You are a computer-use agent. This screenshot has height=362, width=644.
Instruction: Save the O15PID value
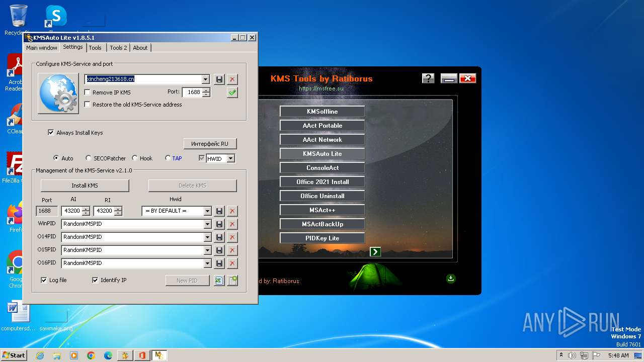[219, 250]
